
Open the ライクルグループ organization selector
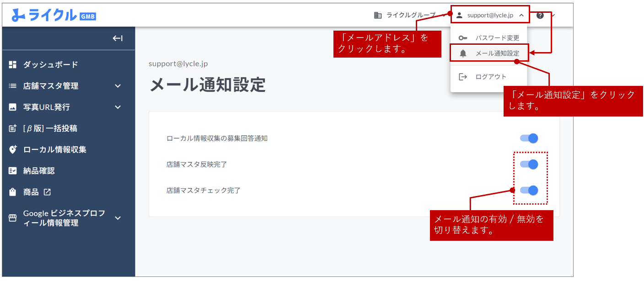(x=405, y=15)
